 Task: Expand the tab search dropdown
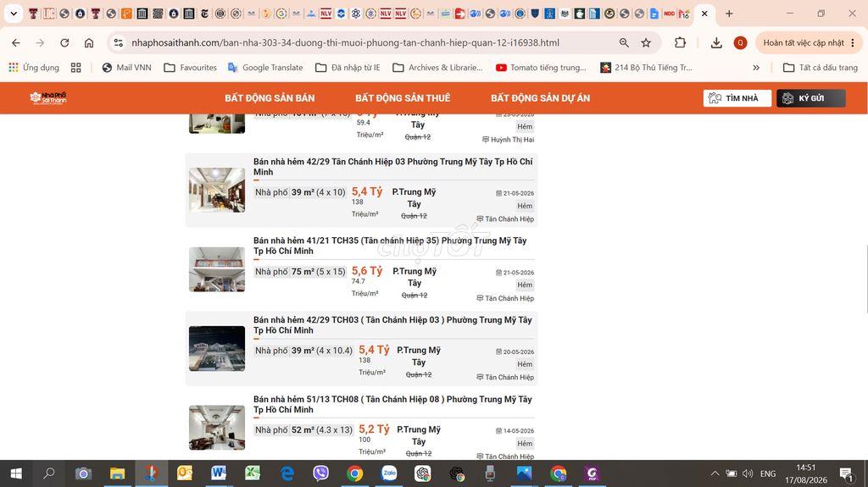point(14,14)
